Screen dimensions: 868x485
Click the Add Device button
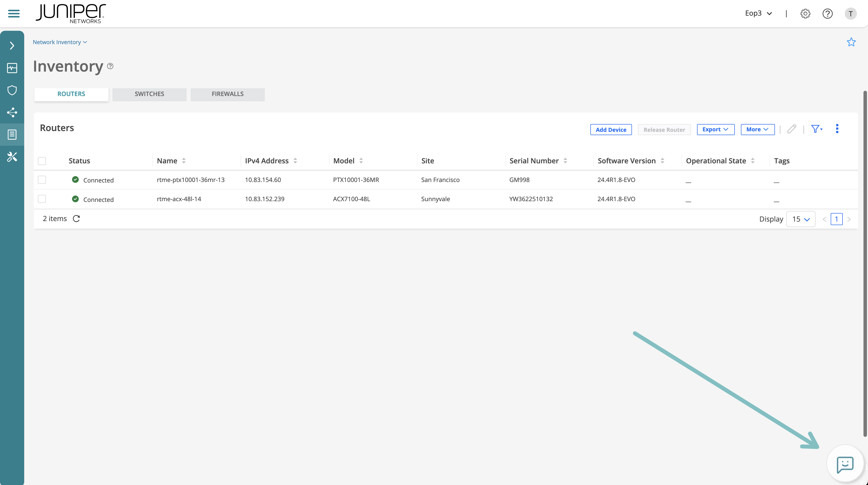(611, 130)
